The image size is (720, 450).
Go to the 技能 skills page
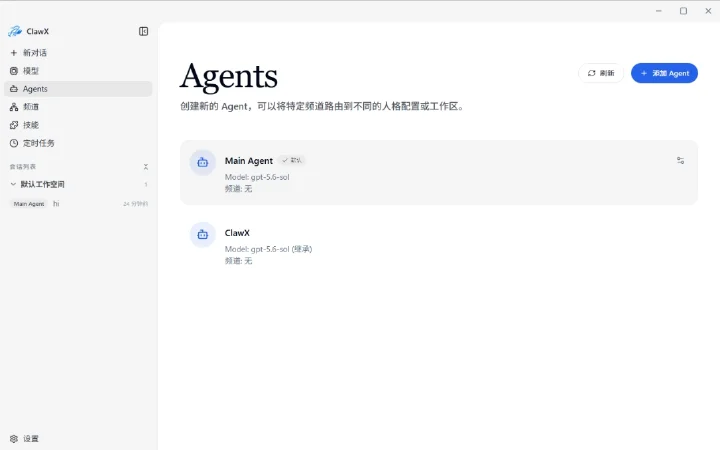coord(78,125)
